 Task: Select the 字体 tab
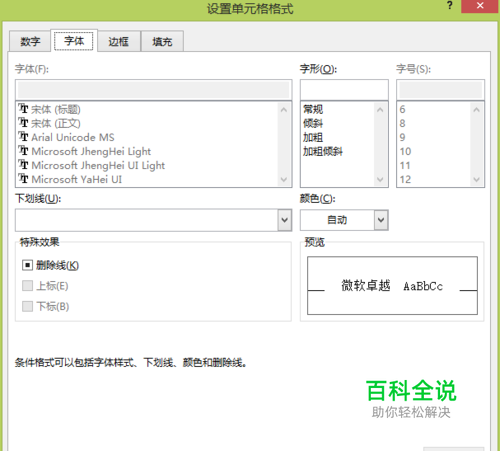[74, 41]
